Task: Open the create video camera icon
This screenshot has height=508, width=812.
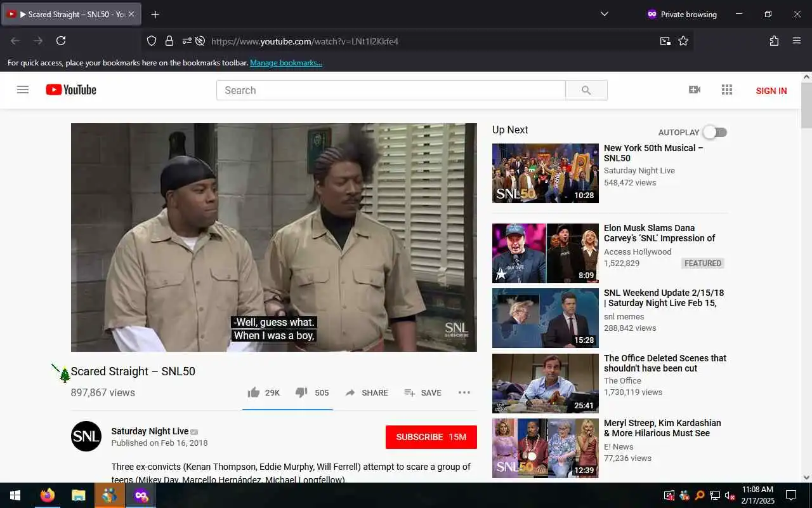Action: click(x=695, y=90)
